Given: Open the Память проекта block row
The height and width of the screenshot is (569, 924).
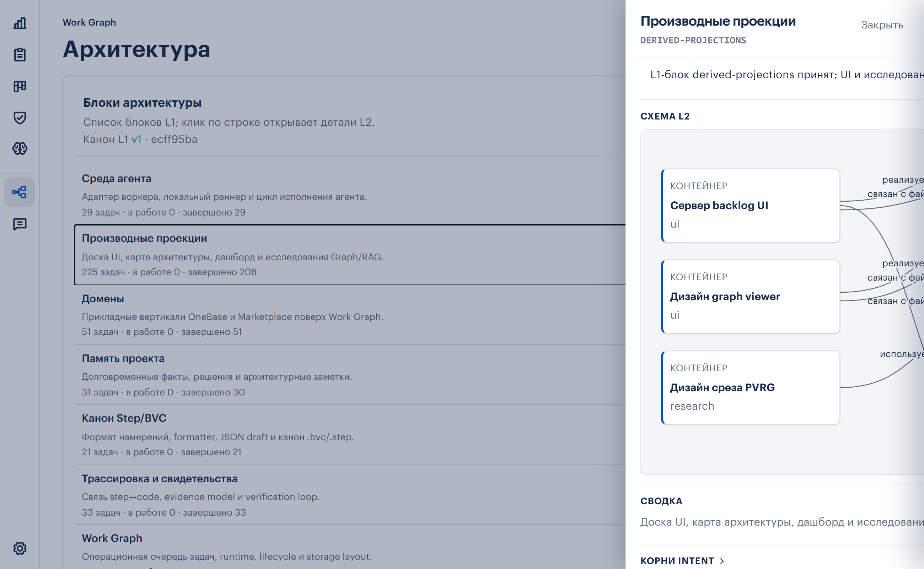Looking at the screenshot, I should pos(350,375).
